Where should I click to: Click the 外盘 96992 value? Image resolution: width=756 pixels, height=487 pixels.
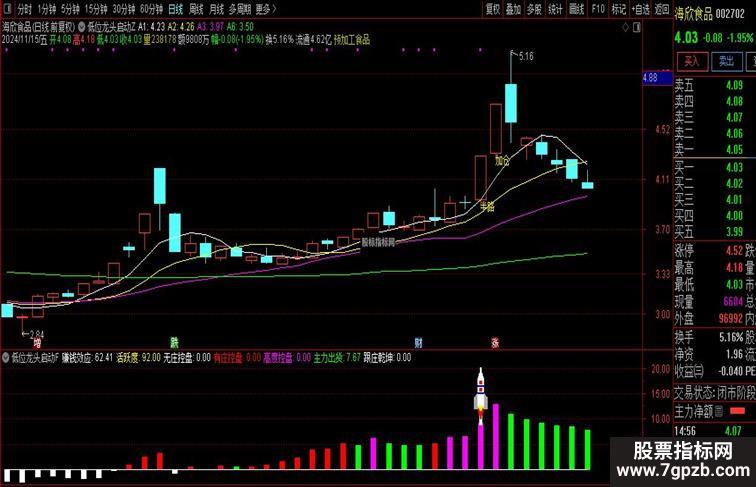pos(731,318)
